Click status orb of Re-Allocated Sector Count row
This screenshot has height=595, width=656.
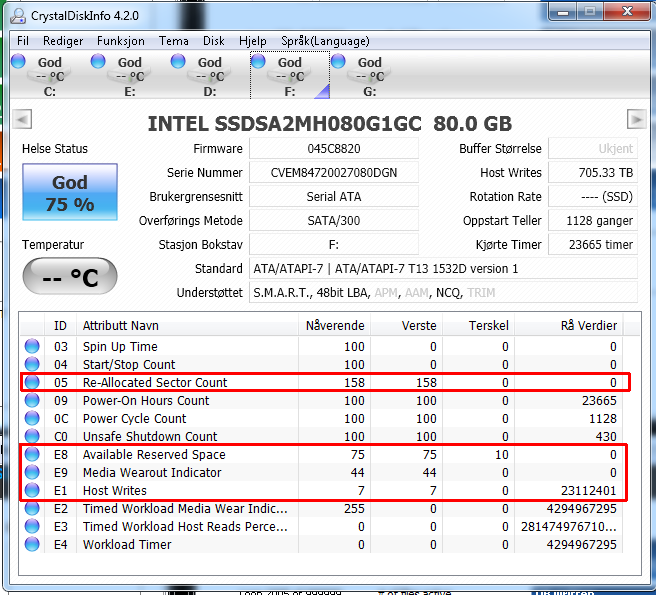pyautogui.click(x=32, y=382)
